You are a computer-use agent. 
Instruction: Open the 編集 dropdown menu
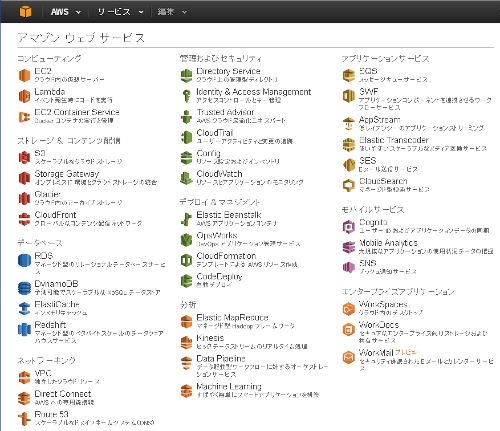click(x=172, y=12)
